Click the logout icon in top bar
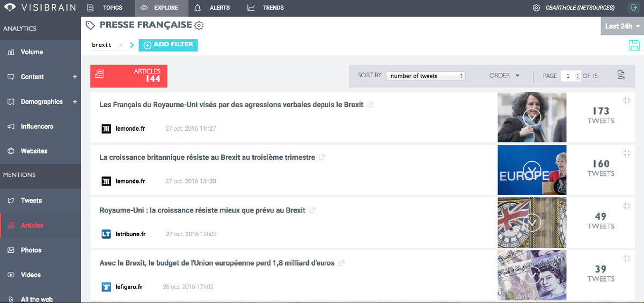This screenshot has width=644, height=303. [x=634, y=8]
